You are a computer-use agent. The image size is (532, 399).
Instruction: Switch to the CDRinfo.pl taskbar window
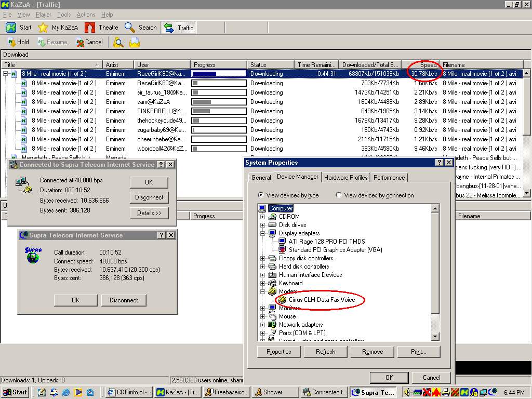129,392
